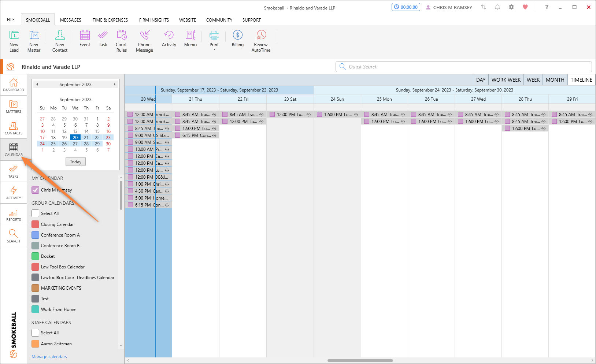The width and height of the screenshot is (596, 364).
Task: Open Manage calendars link
Action: click(49, 356)
